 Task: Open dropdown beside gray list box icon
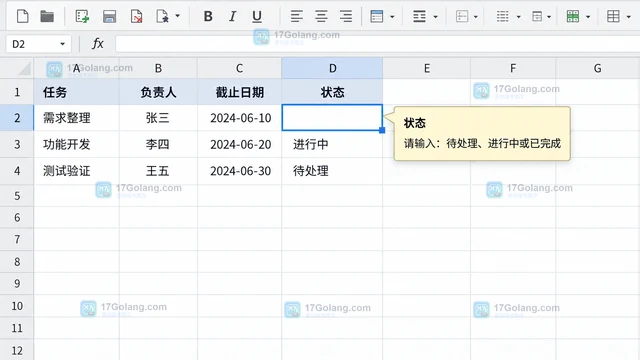[476, 17]
